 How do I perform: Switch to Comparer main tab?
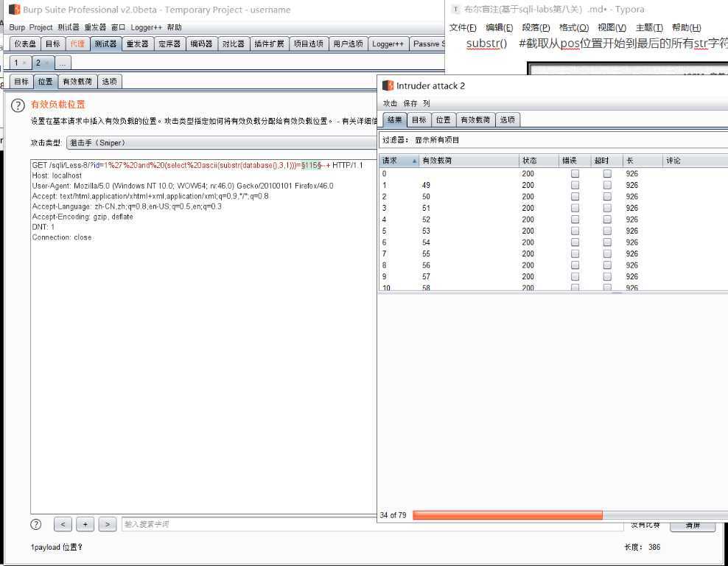(234, 43)
